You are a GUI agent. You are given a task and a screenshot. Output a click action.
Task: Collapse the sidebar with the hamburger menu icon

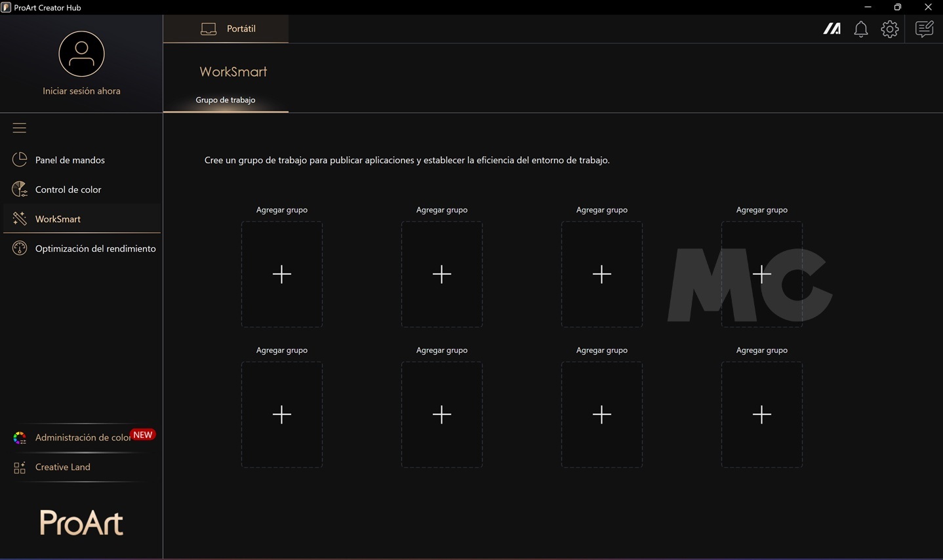coord(20,128)
